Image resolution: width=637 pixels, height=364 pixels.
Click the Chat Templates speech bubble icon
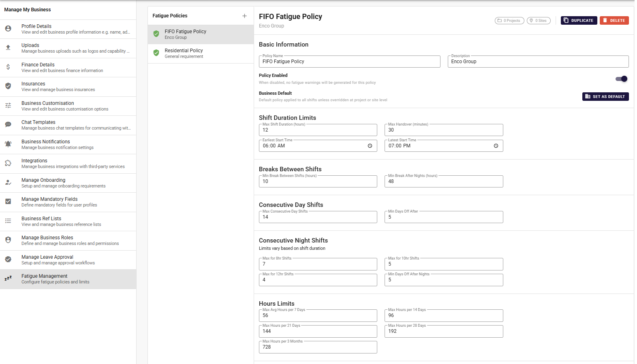8,125
